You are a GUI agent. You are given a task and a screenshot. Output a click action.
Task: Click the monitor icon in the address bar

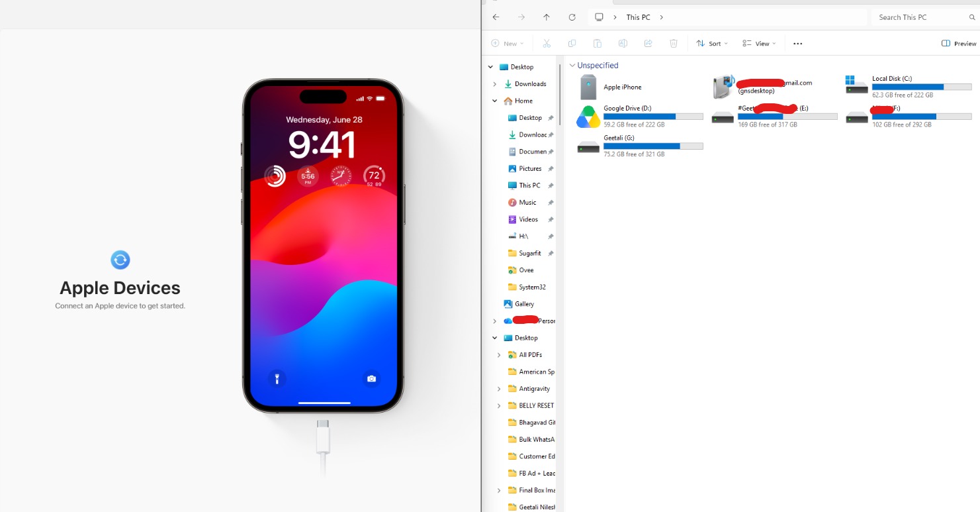[x=599, y=17]
